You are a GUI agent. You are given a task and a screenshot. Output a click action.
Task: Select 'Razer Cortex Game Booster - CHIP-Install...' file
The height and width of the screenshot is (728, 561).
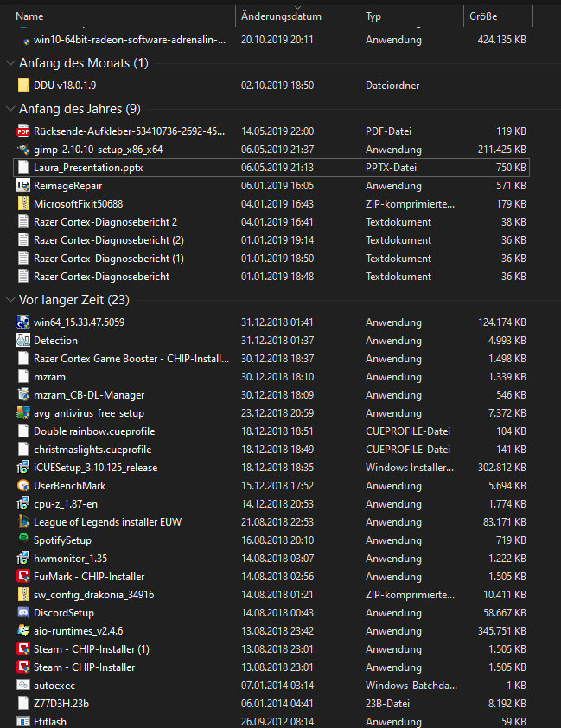click(x=131, y=359)
